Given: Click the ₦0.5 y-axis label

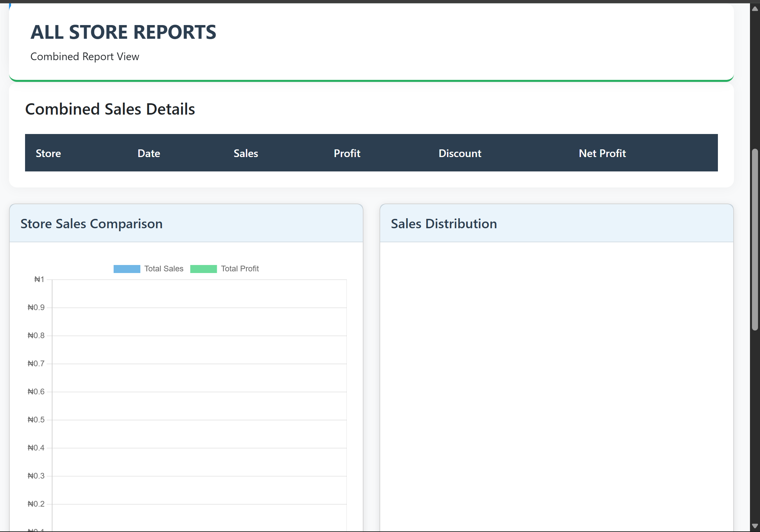Looking at the screenshot, I should 36,420.
